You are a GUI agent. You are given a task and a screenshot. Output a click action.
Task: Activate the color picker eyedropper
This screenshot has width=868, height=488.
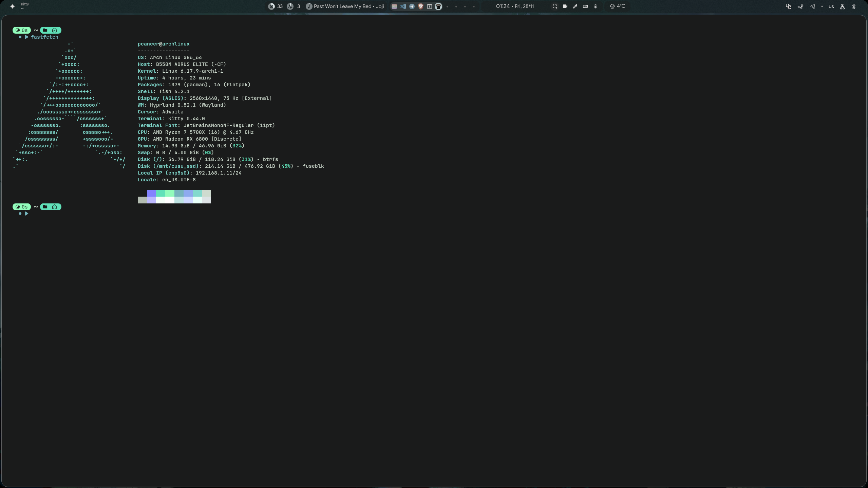pos(575,6)
